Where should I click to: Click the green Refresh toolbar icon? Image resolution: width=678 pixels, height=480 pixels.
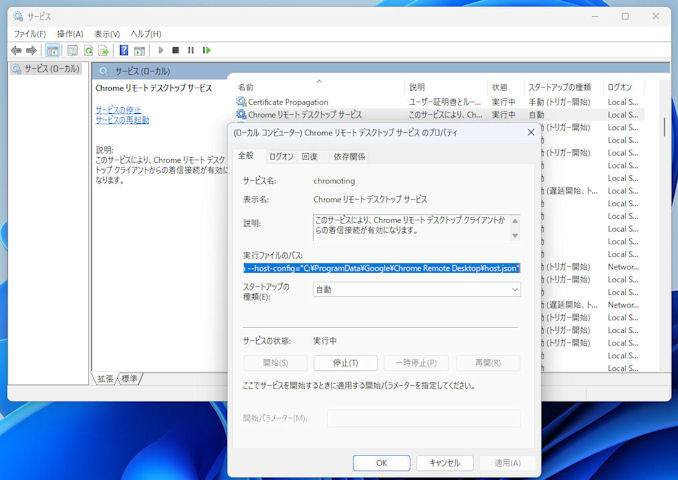tap(88, 51)
